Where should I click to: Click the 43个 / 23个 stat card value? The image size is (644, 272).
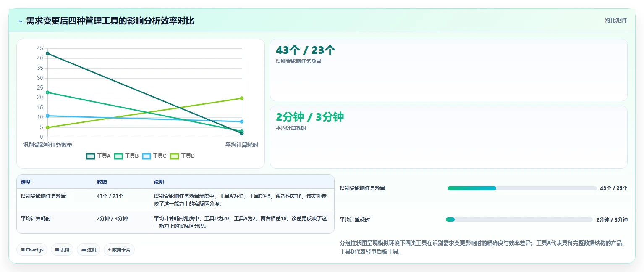tap(306, 50)
